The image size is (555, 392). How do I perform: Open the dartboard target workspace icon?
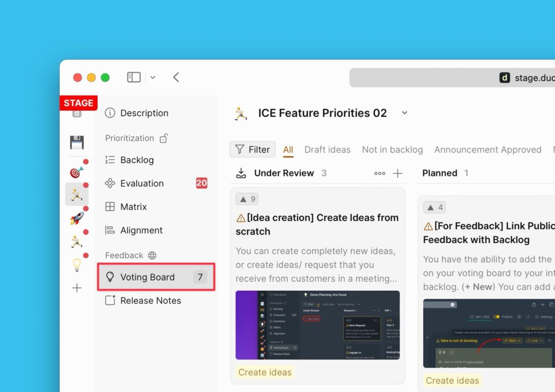pos(77,172)
